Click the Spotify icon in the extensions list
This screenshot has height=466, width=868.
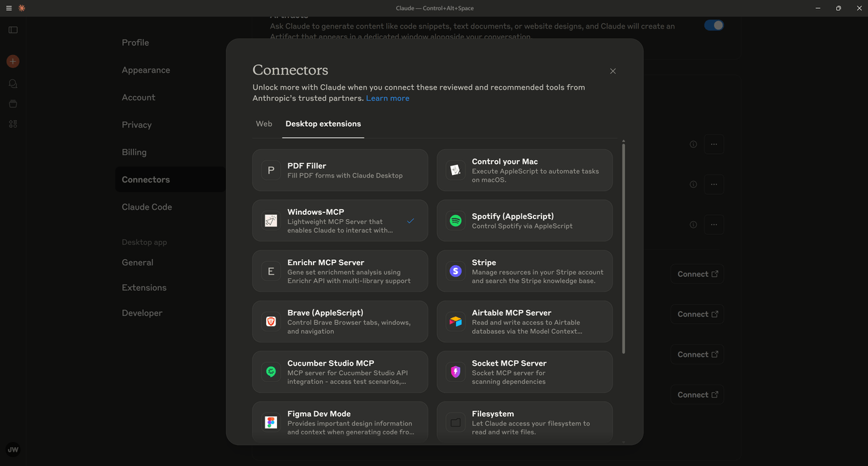455,220
